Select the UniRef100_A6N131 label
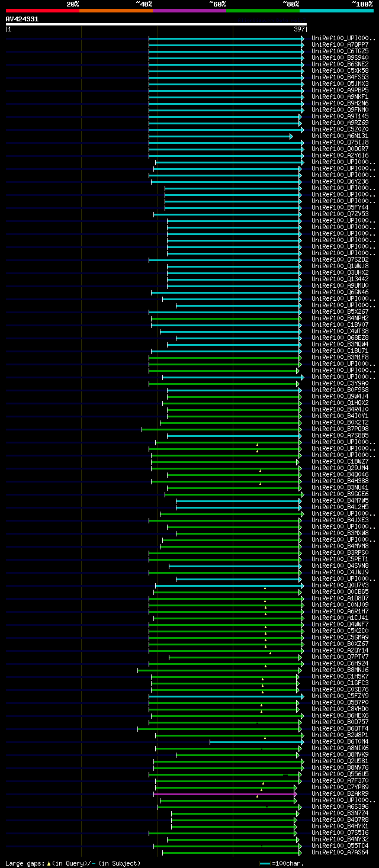379x868 pixels. [340, 136]
